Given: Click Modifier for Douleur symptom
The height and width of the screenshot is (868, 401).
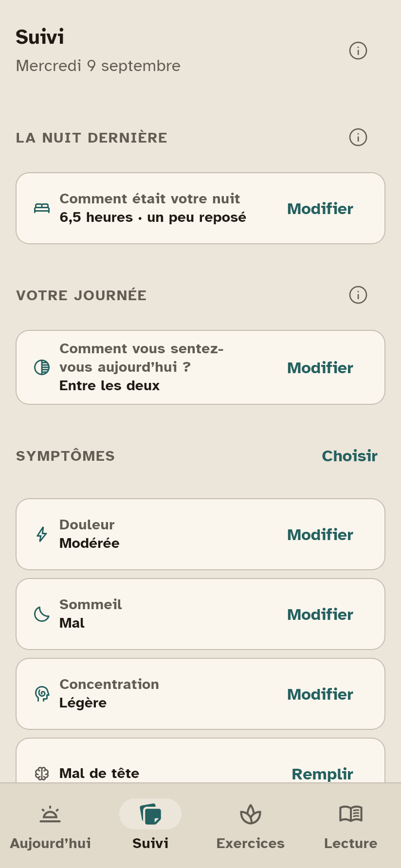Looking at the screenshot, I should click(320, 535).
